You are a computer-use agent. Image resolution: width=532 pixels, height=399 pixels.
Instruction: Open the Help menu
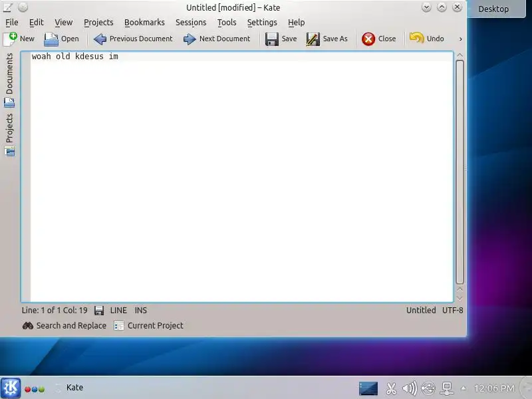pyautogui.click(x=296, y=23)
